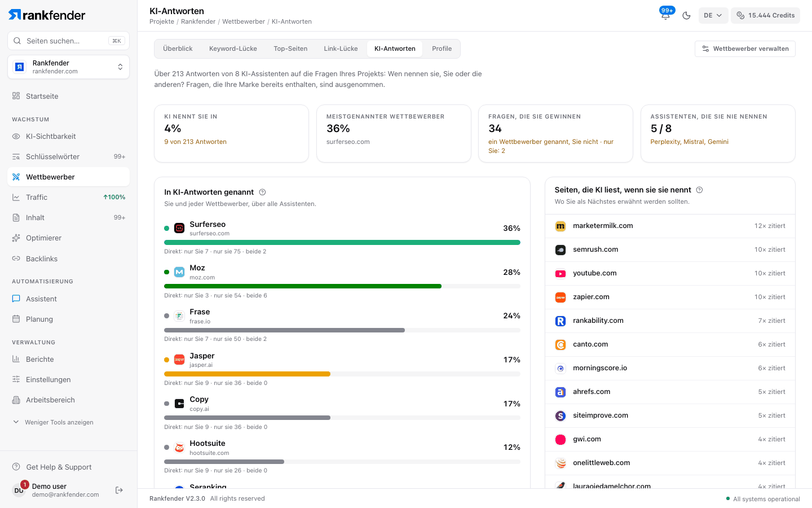Open Einstellungen sliders icon item
The image size is (812, 508).
68,379
